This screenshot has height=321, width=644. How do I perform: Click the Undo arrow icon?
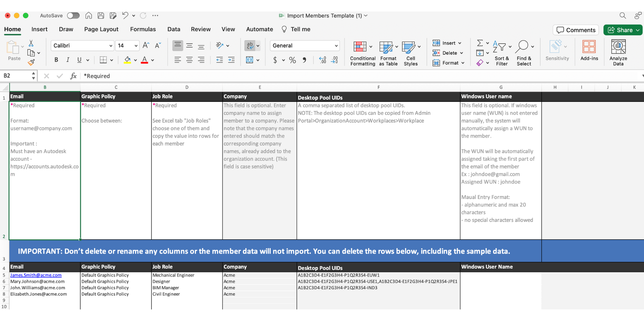tap(125, 15)
